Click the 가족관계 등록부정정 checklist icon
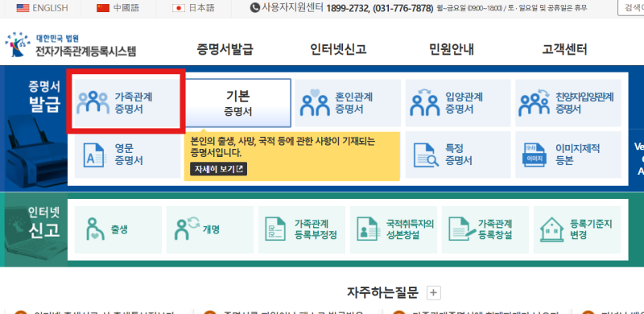This screenshot has height=314, width=644. coord(275,229)
